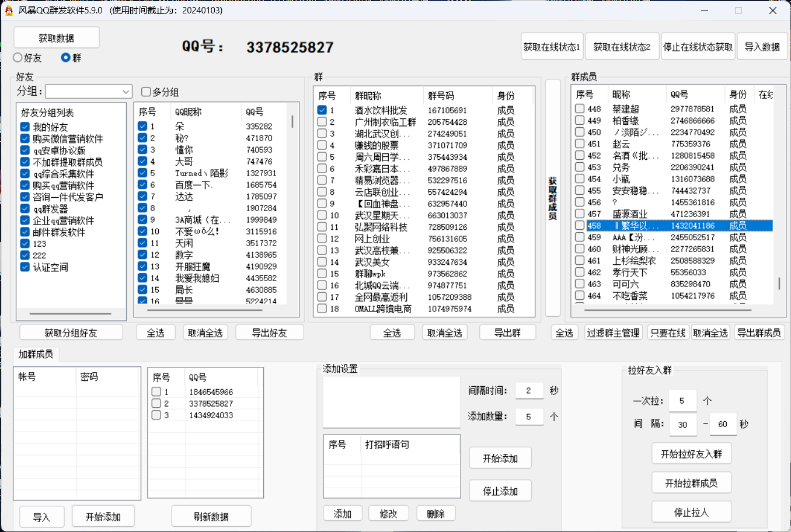The height and width of the screenshot is (532, 791).
Task: Check member row 448 蔡建超
Action: [579, 108]
